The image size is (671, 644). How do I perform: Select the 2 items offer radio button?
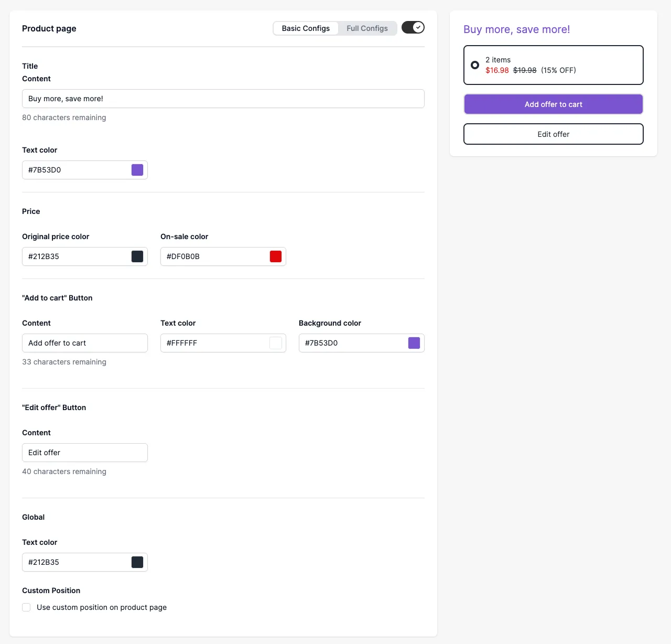point(475,65)
